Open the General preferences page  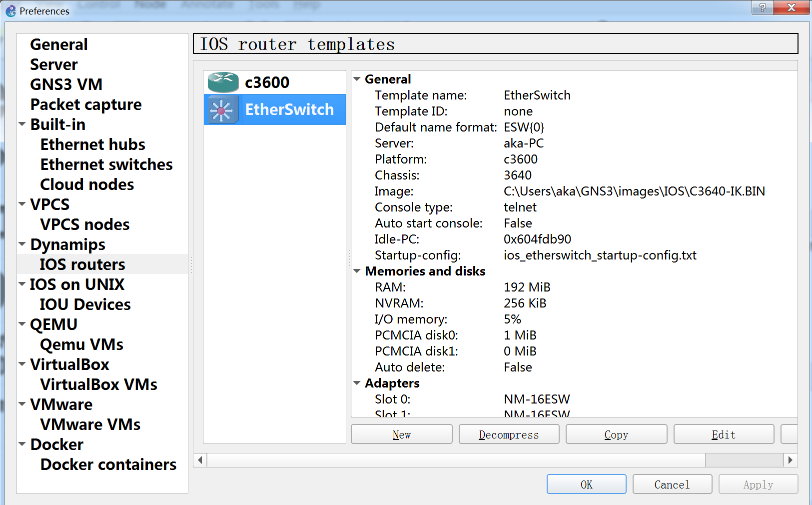pos(59,44)
